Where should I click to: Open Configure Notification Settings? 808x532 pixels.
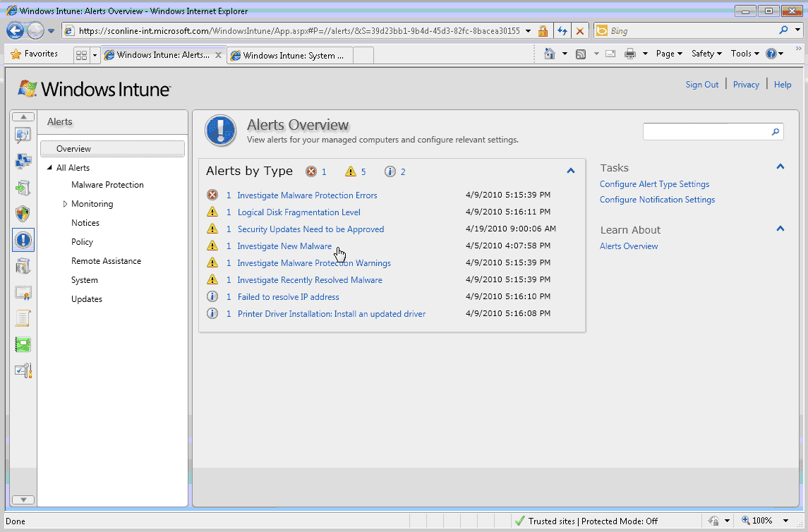point(657,199)
